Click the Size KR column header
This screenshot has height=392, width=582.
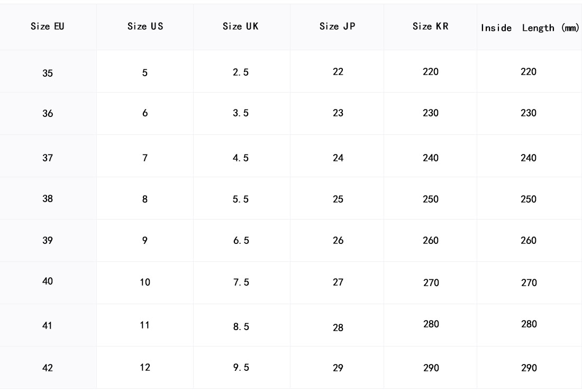click(x=431, y=27)
